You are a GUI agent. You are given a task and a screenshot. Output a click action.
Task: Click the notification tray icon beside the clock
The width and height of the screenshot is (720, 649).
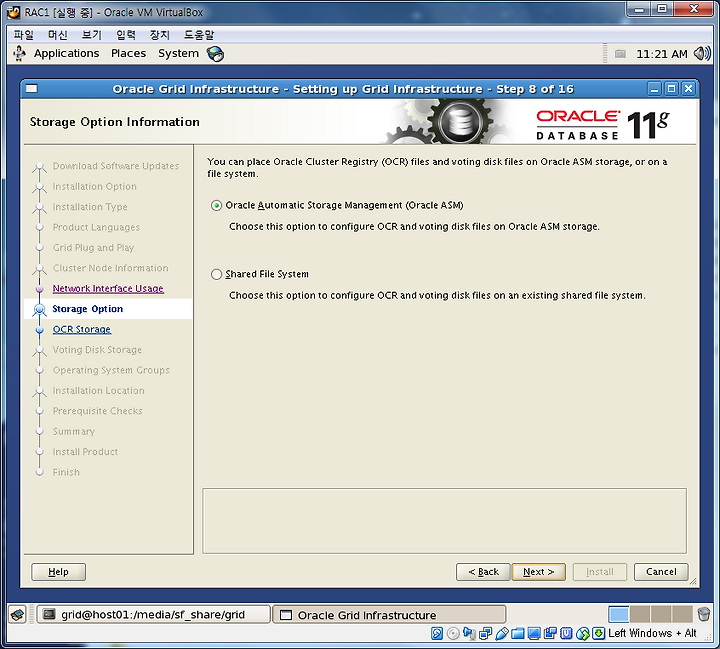click(x=620, y=54)
